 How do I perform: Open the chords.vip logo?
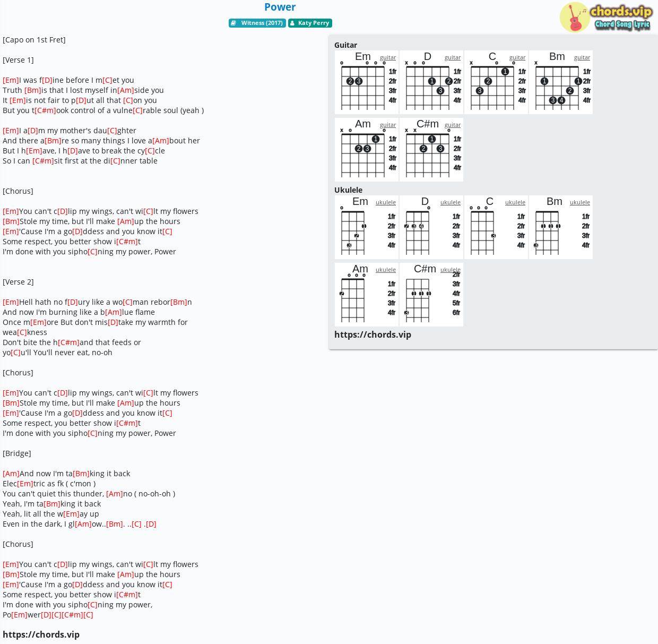pos(605,17)
